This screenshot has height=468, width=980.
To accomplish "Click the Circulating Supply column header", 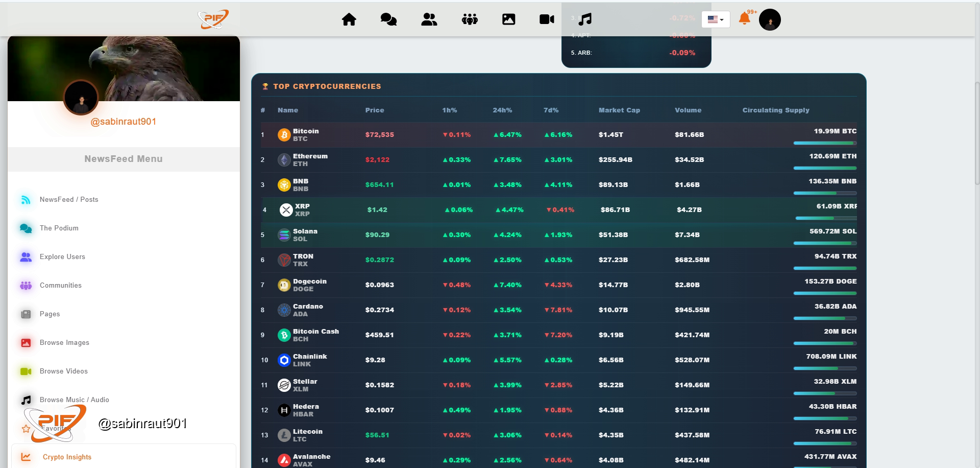I will click(776, 110).
